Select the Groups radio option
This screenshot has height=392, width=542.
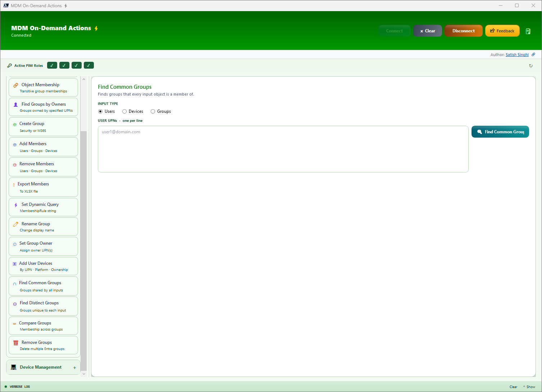point(152,111)
